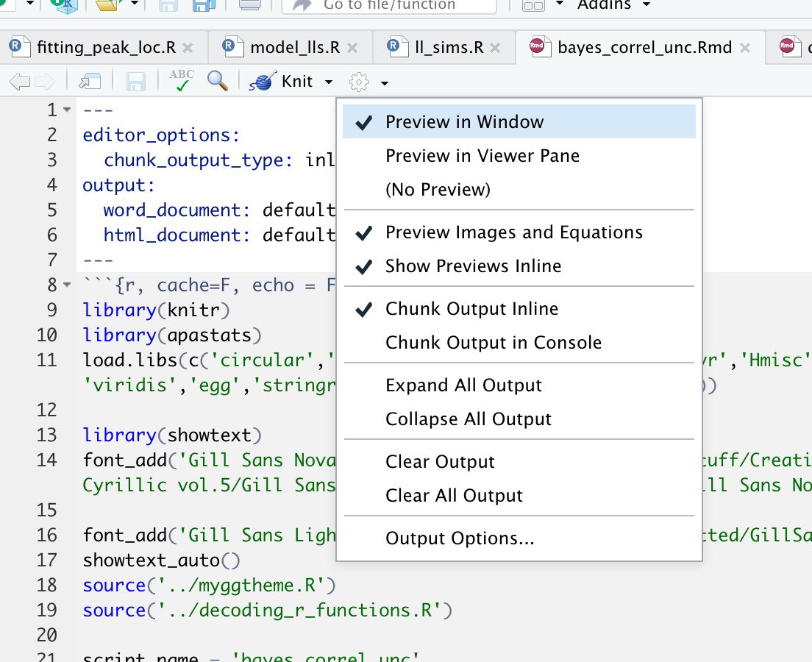Select Preview in Viewer Pane option
812x662 pixels.
pos(519,155)
